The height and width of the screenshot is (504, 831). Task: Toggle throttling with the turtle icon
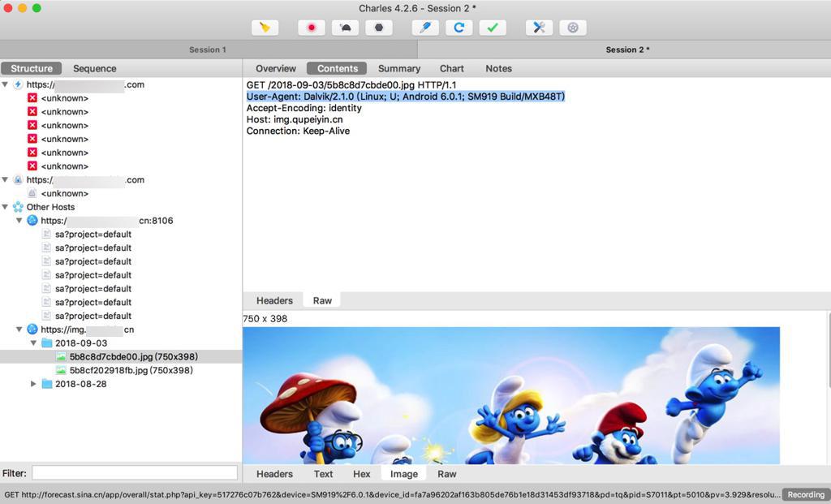coord(345,28)
